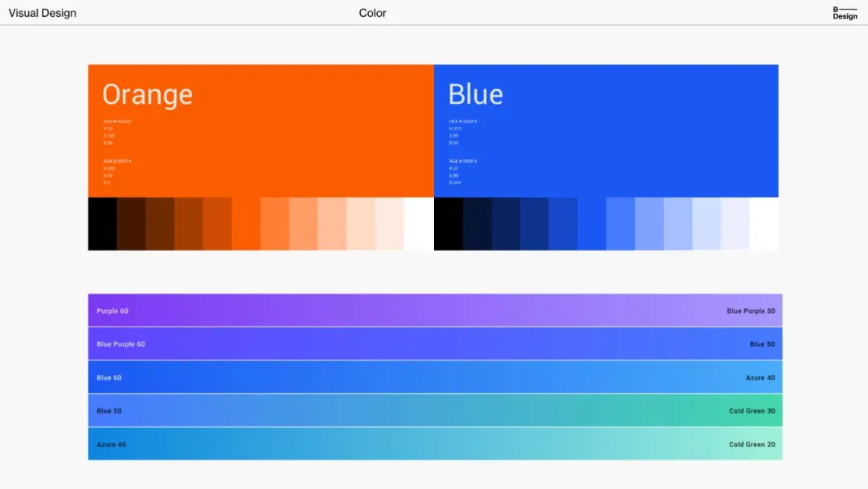Click the large Orange heading
Viewport: 868px width, 489px height.
[147, 95]
